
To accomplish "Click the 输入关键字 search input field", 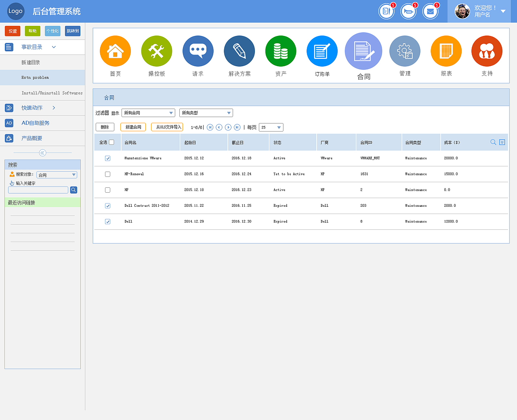I will 38,190.
